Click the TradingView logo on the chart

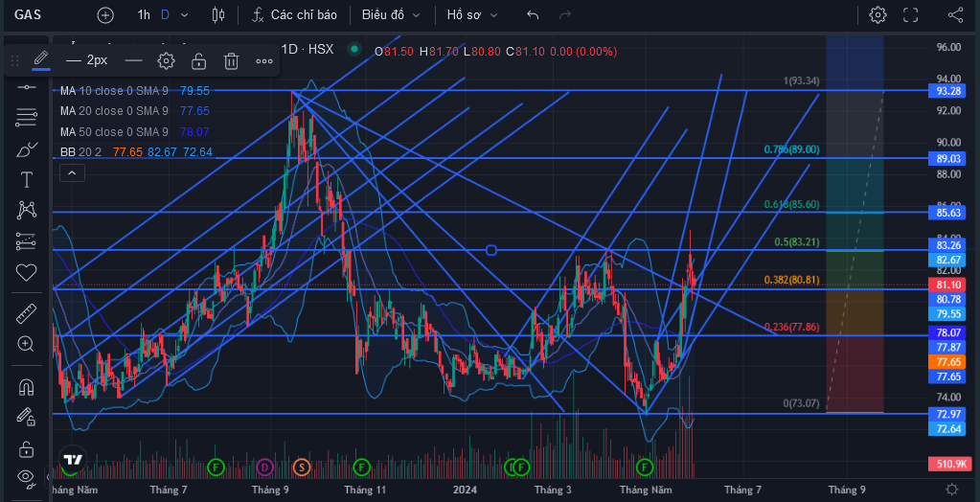[73, 460]
